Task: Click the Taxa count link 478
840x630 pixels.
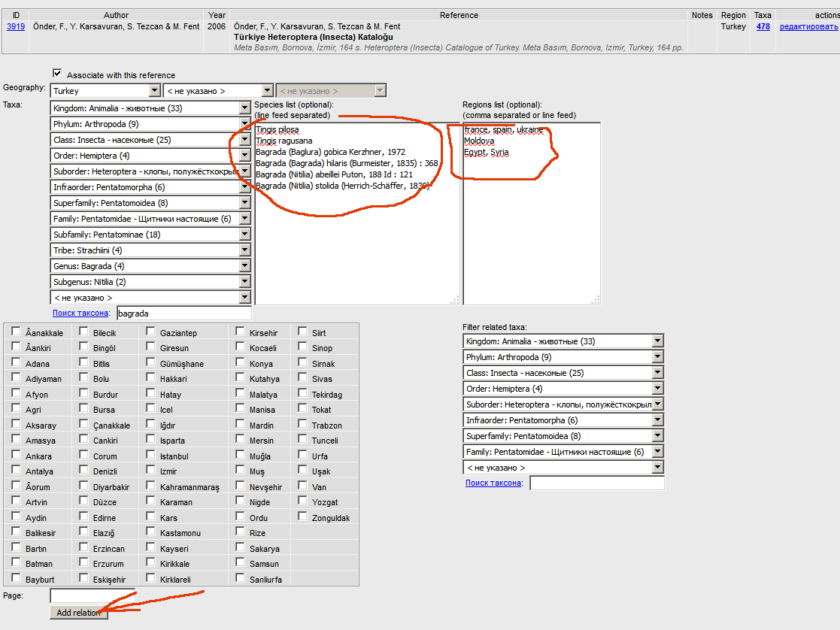Action: [x=763, y=26]
